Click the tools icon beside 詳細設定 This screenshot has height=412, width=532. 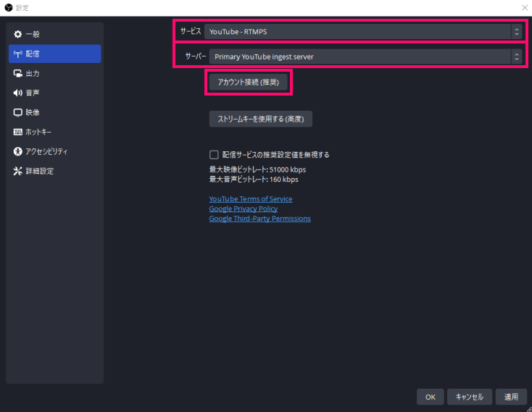point(17,171)
